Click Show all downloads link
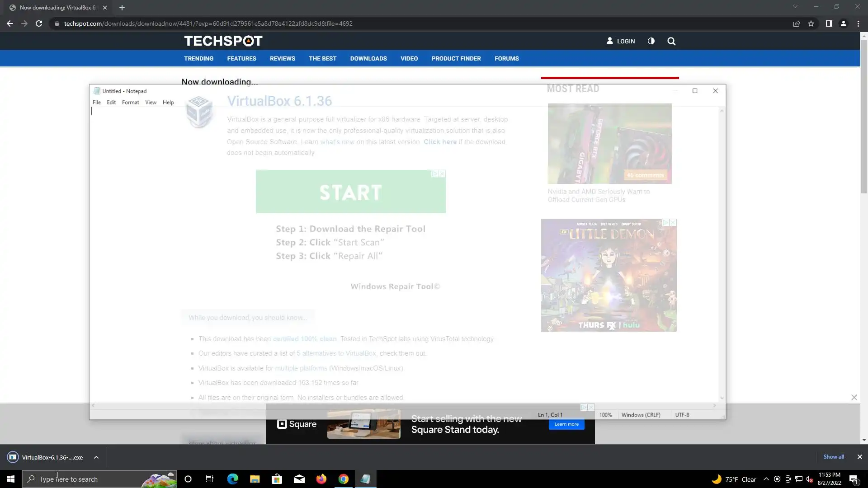Screen dimensions: 868x488 833,457
